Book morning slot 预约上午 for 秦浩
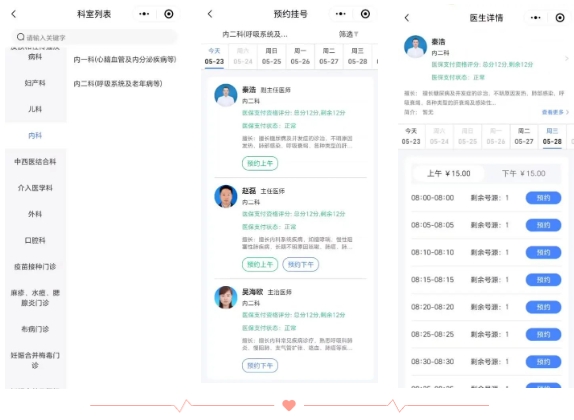Image resolution: width=574 pixels, height=420 pixels. coord(260,163)
